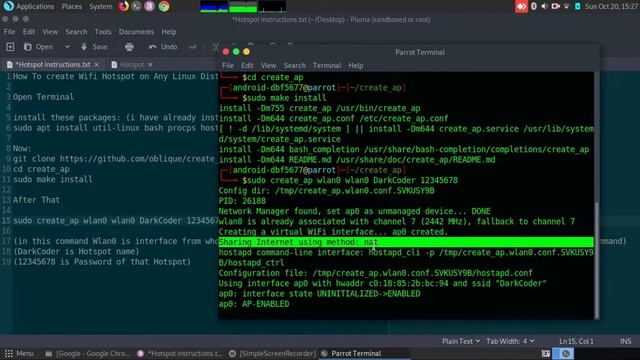640x360 pixels.
Task: Switch to Hotspot instructions taskbar window
Action: click(x=180, y=353)
